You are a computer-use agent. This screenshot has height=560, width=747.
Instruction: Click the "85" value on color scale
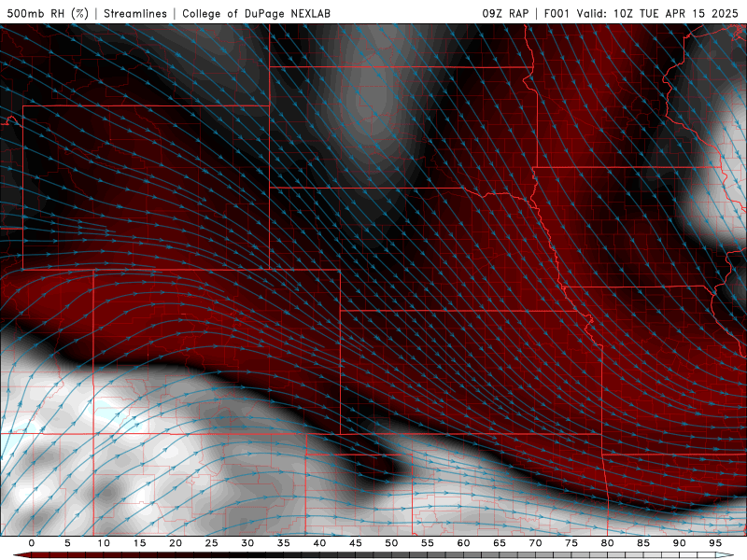coord(643,543)
